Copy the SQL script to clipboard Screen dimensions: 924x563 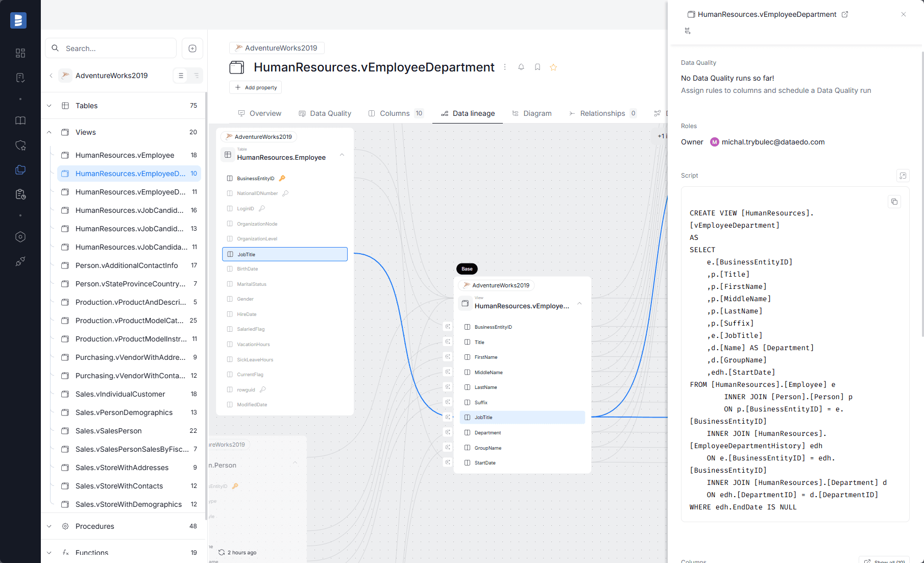pyautogui.click(x=894, y=202)
